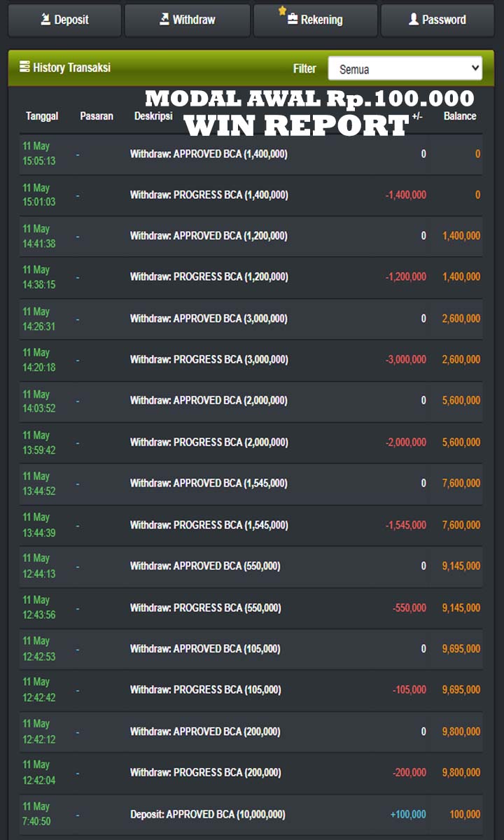Click the Password user icon

[414, 19]
